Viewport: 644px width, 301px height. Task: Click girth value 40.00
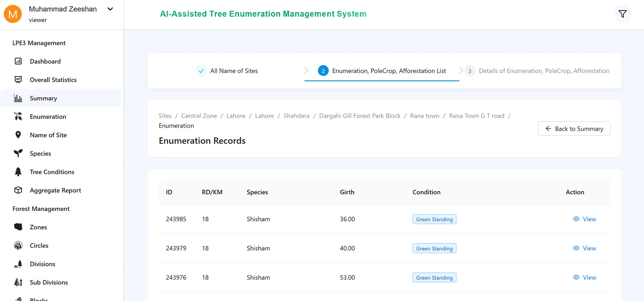coord(347,248)
